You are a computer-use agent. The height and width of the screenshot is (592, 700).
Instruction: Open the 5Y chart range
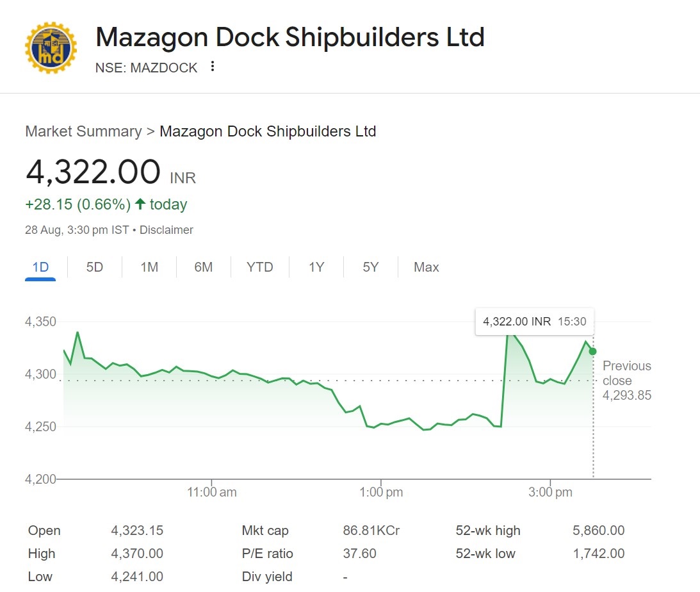click(370, 267)
